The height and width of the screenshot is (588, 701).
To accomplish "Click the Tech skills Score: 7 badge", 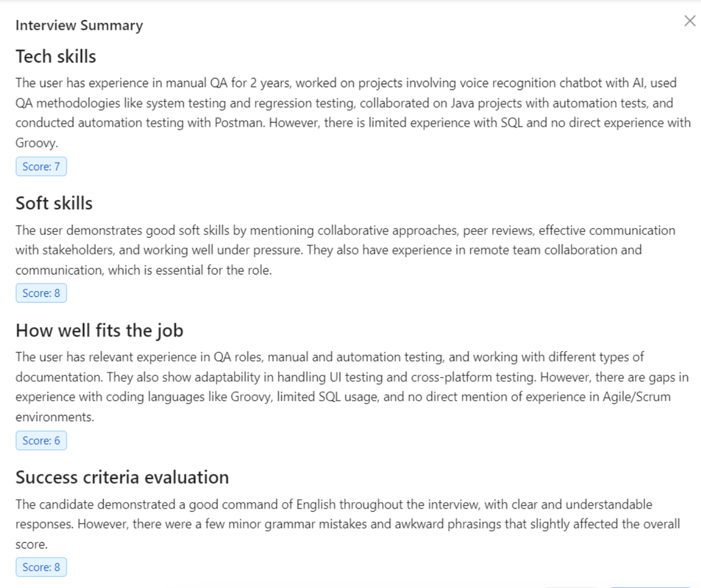I will pyautogui.click(x=41, y=167).
